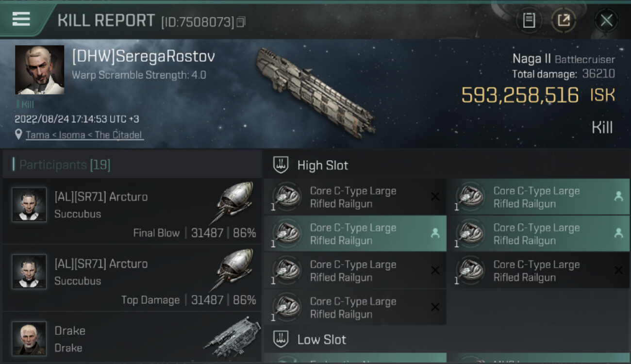631x364 pixels.
Task: Copy the kill report ID
Action: point(241,22)
